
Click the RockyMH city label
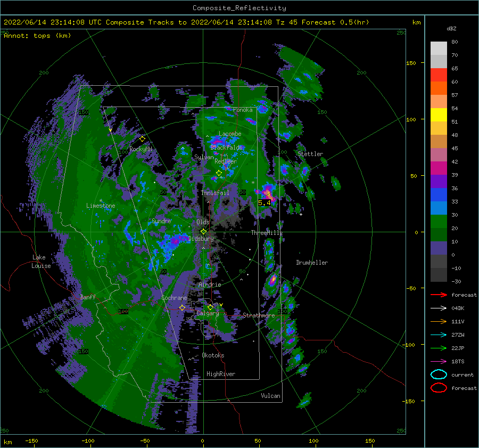(x=141, y=149)
